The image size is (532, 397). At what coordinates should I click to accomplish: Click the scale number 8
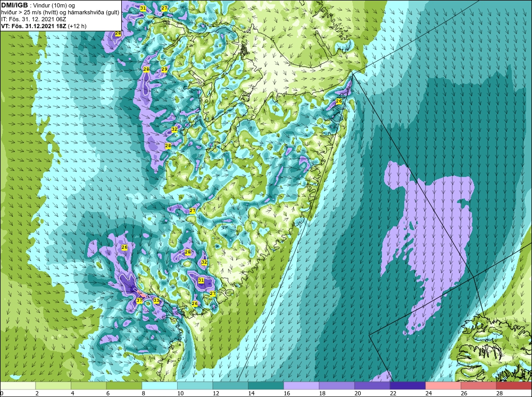(144, 393)
